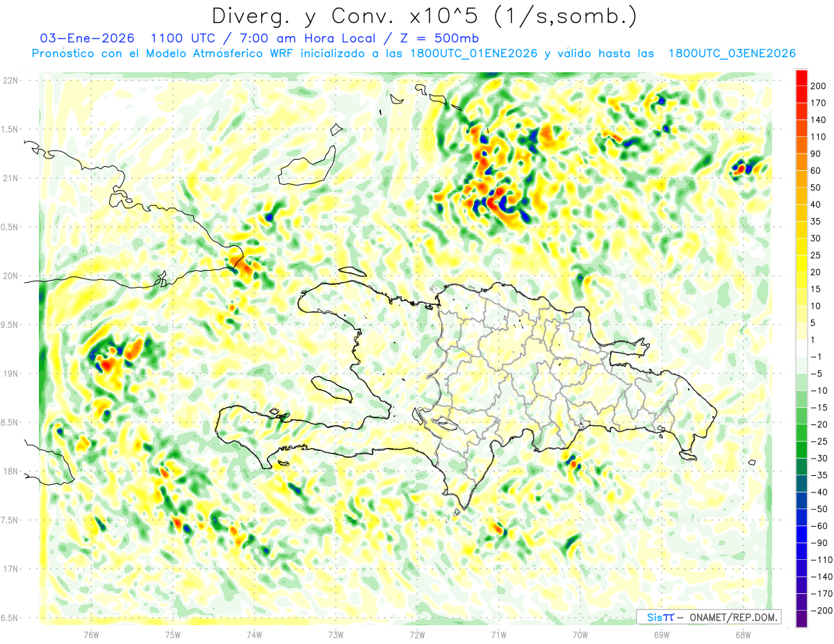Click the '-60' colorbar value
Screen dimensions: 834x644
pos(820,527)
